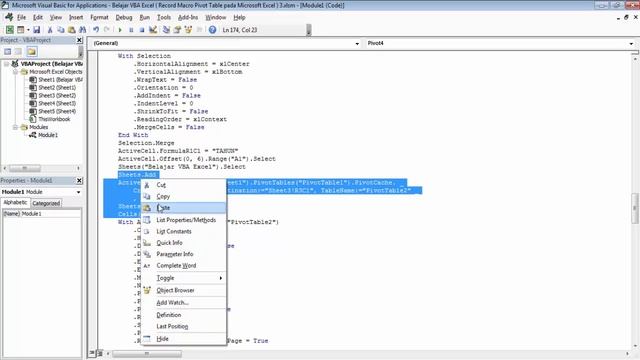This screenshot has width=640, height=360.
Task: Click View Object icon in Project panel
Action: click(18, 51)
